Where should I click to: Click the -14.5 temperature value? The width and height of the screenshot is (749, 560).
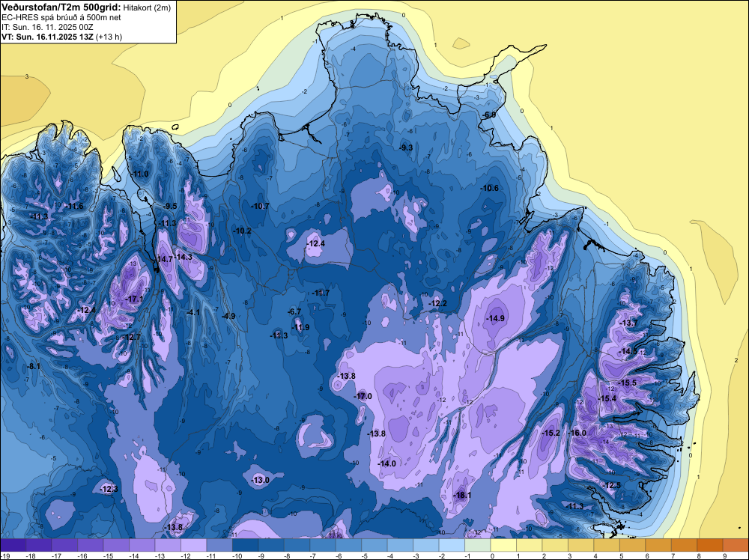(x=628, y=351)
